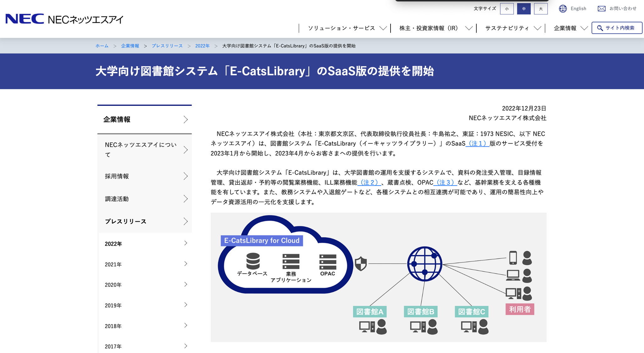
Task: Click the envelope icon for お問い合わせ
Action: (602, 9)
